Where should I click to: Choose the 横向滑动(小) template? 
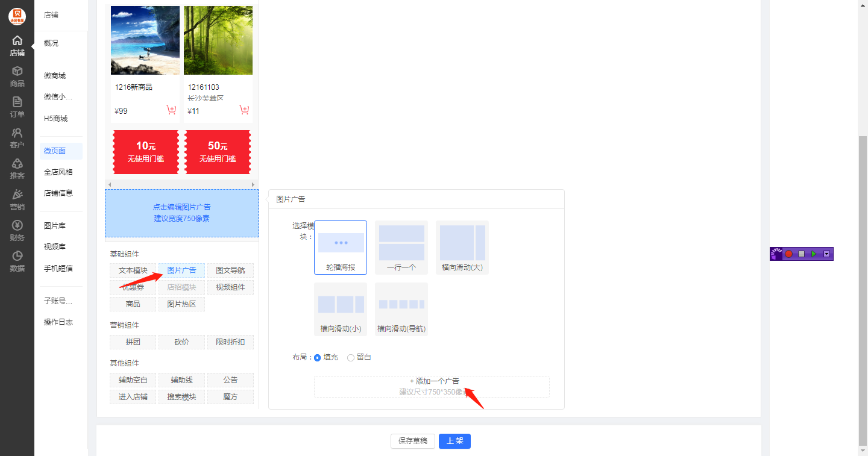(341, 309)
